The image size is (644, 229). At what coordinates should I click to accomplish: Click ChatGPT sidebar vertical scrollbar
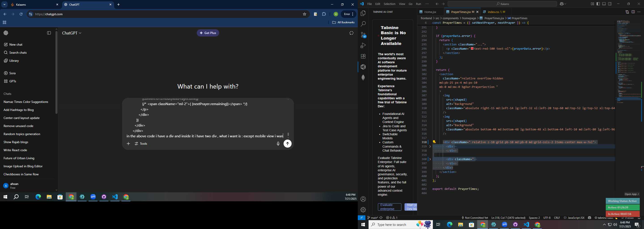coord(57,72)
